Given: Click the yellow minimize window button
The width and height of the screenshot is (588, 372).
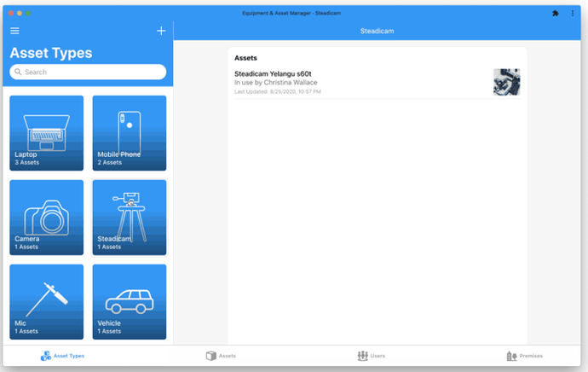Looking at the screenshot, I should tap(20, 13).
